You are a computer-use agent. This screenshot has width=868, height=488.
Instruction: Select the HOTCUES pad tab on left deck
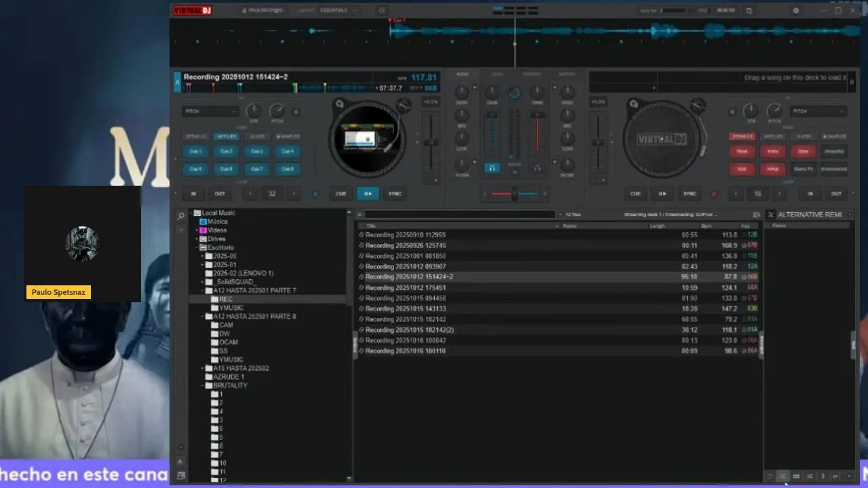pyautogui.click(x=226, y=136)
